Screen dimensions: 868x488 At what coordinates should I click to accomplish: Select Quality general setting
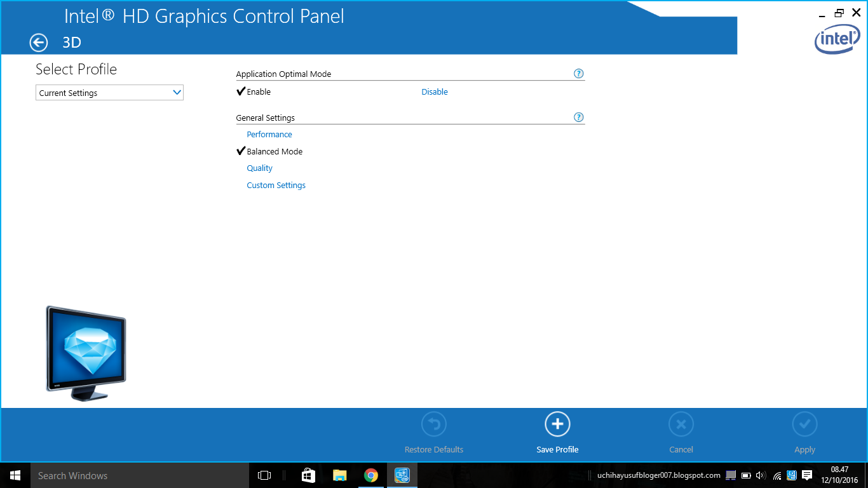click(x=259, y=168)
